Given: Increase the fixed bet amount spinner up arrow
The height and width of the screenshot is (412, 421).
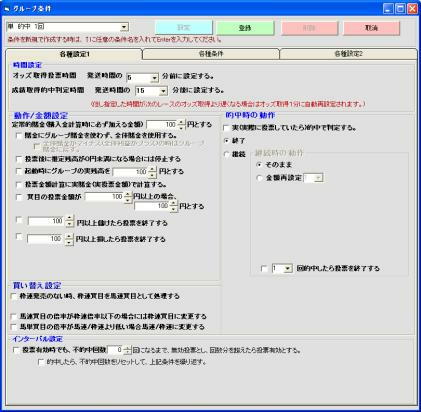Looking at the screenshot, I should 181,122.
